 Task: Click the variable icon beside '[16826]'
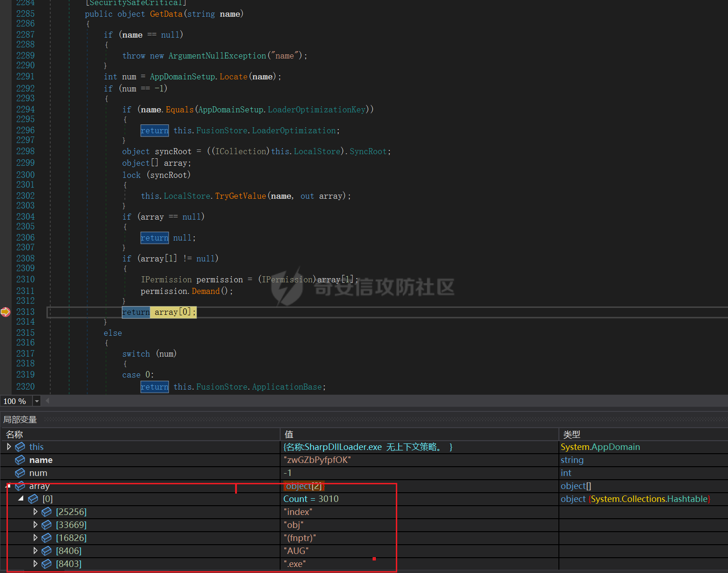46,538
